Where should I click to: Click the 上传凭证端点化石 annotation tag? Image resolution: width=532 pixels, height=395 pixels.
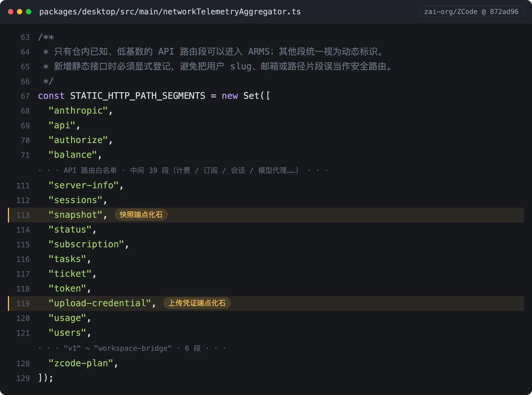[x=197, y=303]
